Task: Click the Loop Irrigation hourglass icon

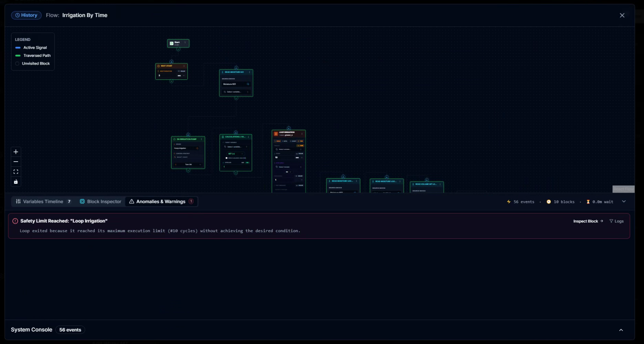Action: pos(276,134)
